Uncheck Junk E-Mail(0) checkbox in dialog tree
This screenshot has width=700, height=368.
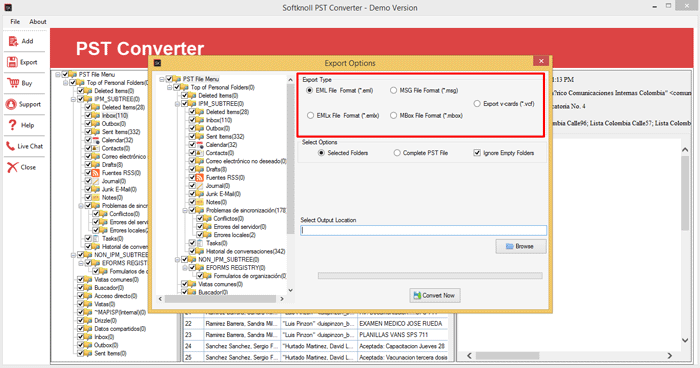pyautogui.click(x=192, y=194)
